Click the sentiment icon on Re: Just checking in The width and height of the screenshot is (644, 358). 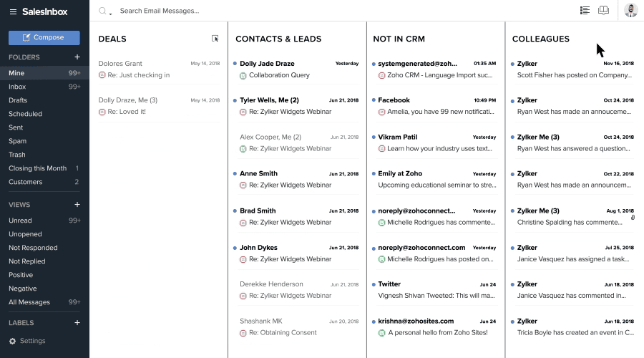102,75
